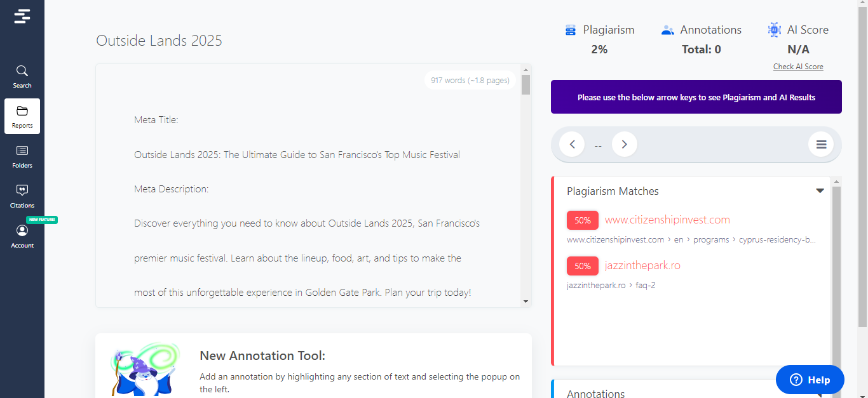Open the results hamburger menu
Viewport: 868px width, 398px height.
click(x=821, y=145)
